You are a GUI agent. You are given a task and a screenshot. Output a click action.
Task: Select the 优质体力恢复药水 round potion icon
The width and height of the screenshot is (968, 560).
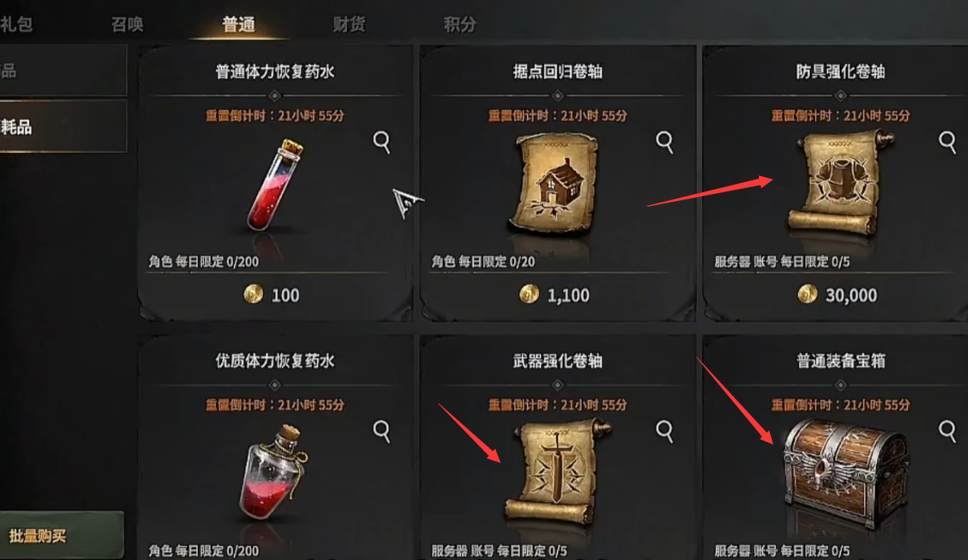pyautogui.click(x=272, y=474)
